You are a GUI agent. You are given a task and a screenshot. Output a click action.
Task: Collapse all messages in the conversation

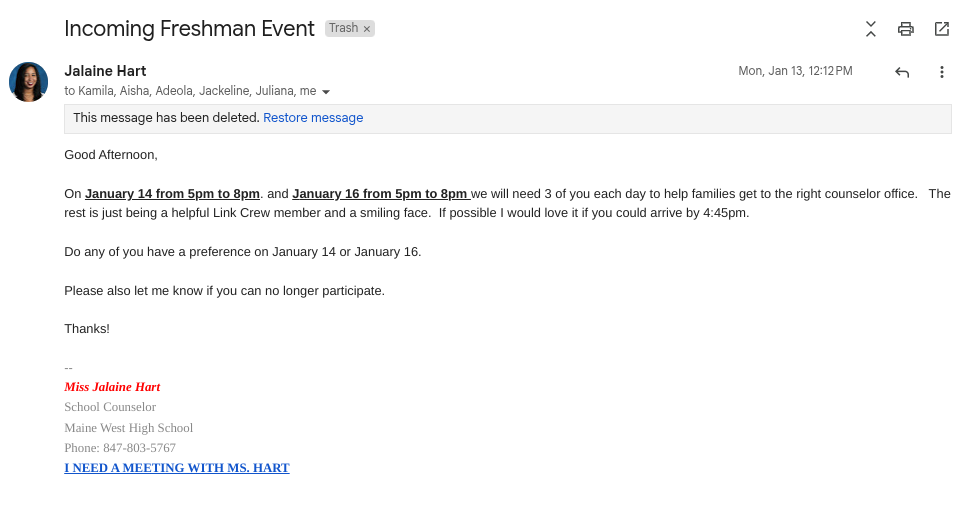pos(871,29)
